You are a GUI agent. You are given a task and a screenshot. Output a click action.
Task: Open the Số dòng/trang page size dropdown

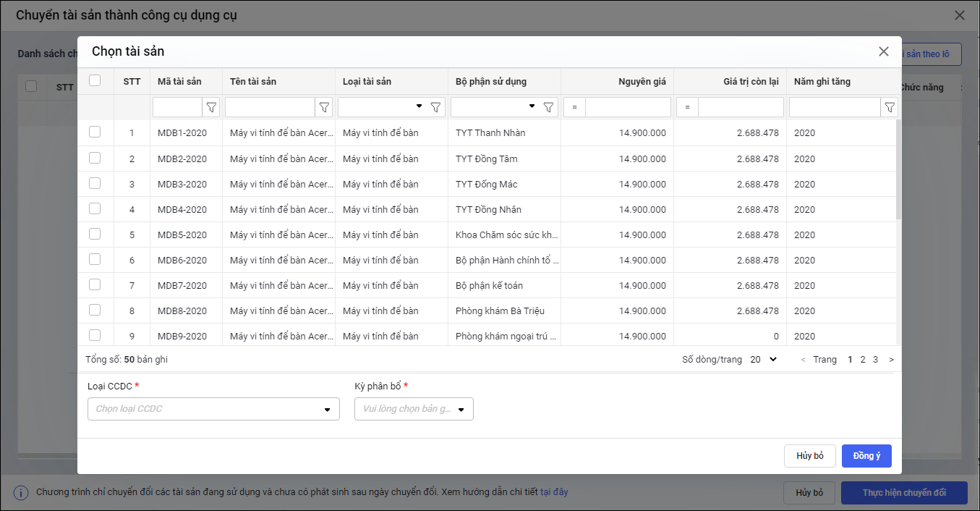tap(764, 360)
